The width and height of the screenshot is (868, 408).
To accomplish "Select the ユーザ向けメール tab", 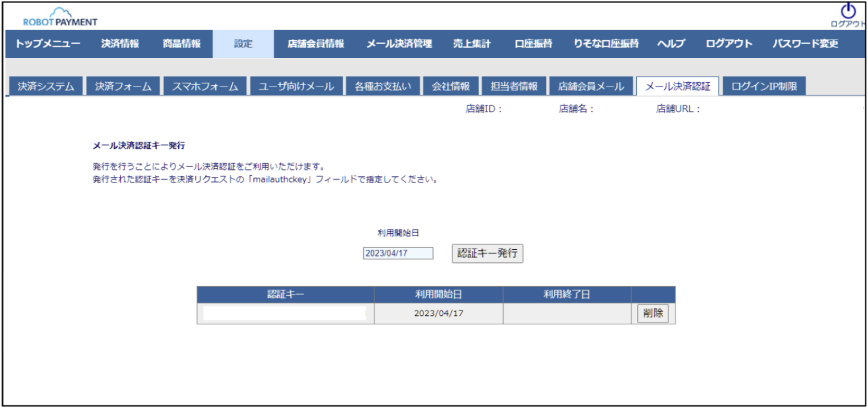I will click(296, 86).
